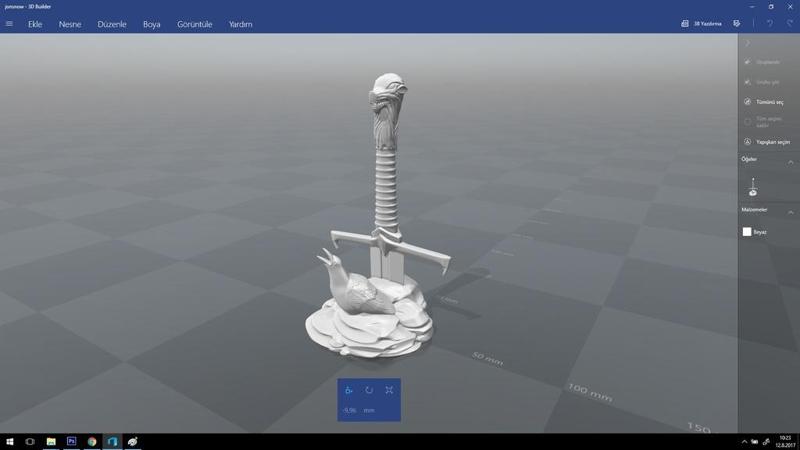Open the Boya menu
This screenshot has width=800, height=450.
[152, 24]
